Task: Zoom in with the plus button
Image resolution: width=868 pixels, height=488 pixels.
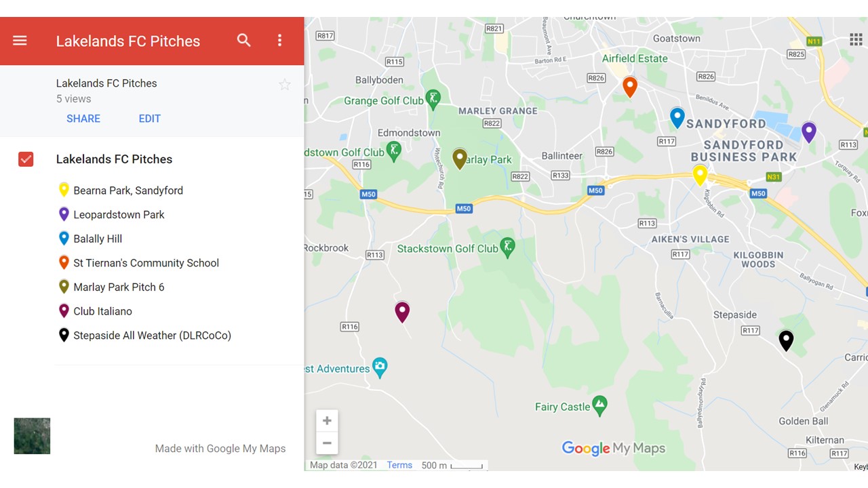Action: 327,421
